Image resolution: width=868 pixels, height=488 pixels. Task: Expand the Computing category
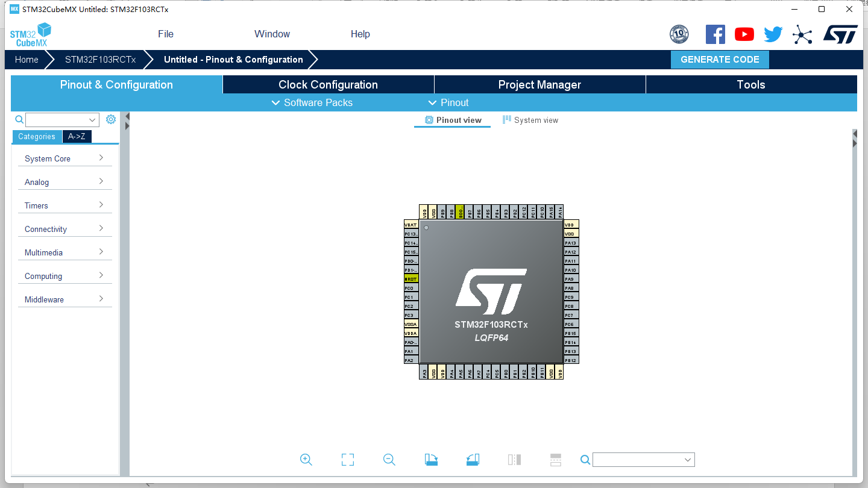65,276
